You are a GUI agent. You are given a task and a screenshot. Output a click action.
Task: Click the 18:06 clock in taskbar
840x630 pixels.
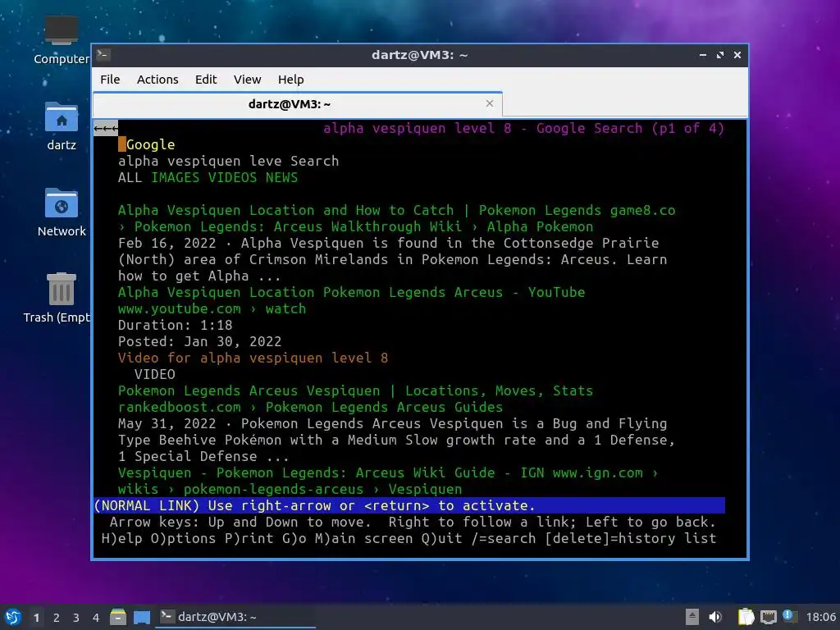point(820,618)
